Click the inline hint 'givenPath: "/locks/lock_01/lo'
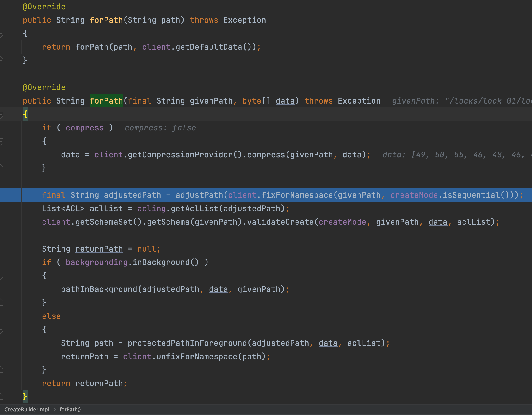Image resolution: width=532 pixels, height=415 pixels. [462, 101]
